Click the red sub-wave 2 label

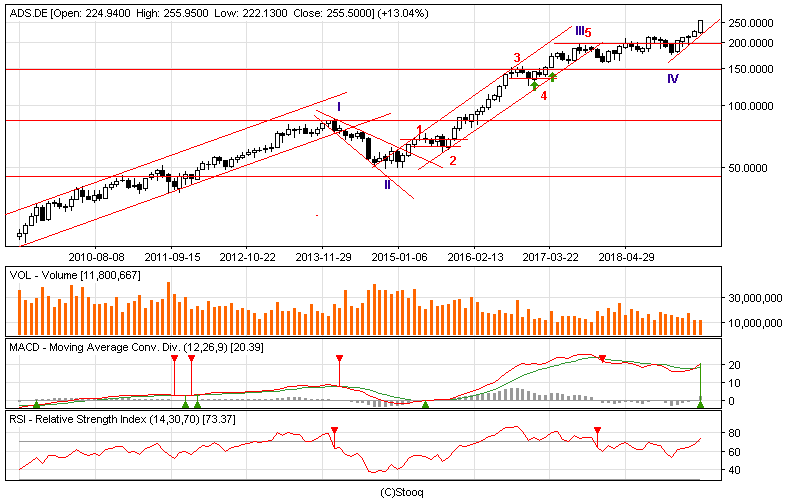453,161
